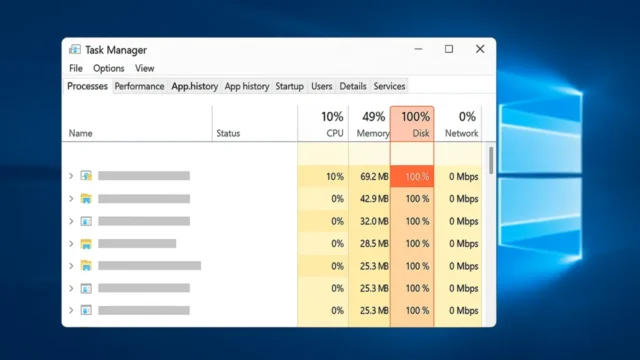The image size is (640, 360).
Task: Open the Options menu
Action: 109,68
